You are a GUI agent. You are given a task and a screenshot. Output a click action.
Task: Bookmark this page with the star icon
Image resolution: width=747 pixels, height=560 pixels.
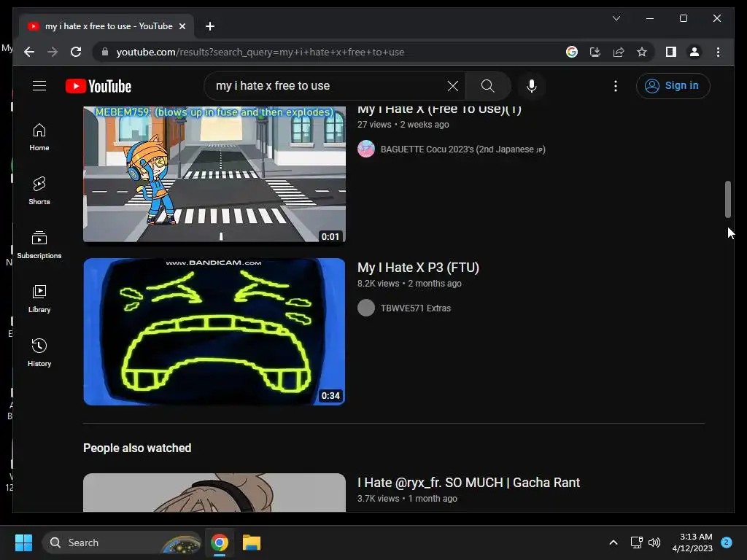point(642,52)
